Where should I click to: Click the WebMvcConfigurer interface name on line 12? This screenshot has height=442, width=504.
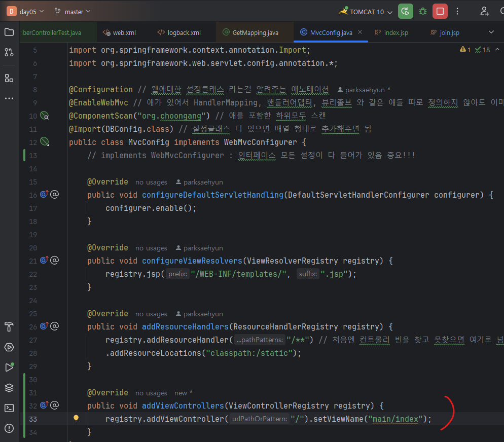coord(260,142)
